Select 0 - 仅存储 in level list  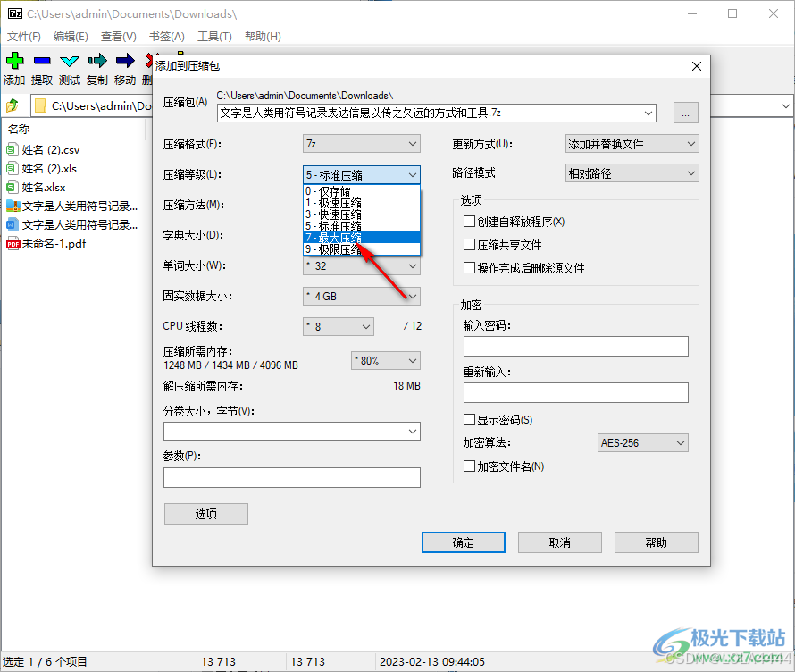click(x=362, y=191)
